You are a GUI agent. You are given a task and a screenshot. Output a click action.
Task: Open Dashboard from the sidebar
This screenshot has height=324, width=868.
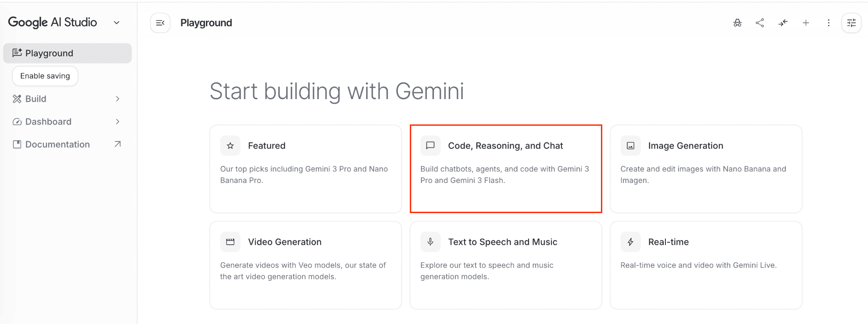48,122
